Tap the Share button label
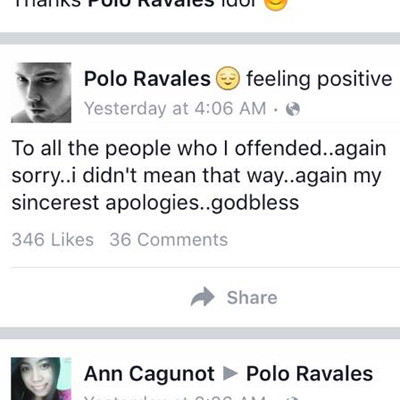The height and width of the screenshot is (400, 400). click(x=252, y=298)
